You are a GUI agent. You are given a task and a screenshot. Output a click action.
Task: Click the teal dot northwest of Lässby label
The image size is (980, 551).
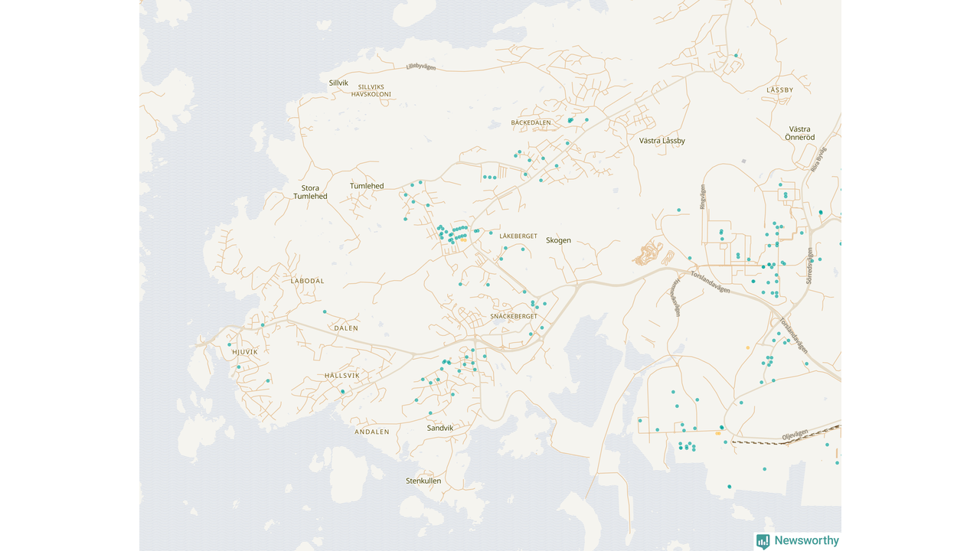pos(736,56)
